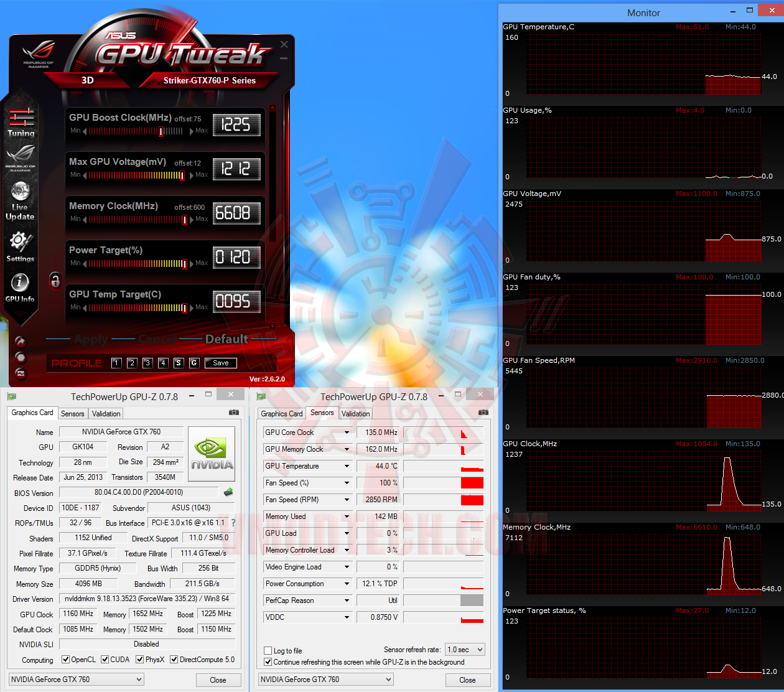Toggle the lock icon beside Power Target
The image size is (784, 692).
55,280
